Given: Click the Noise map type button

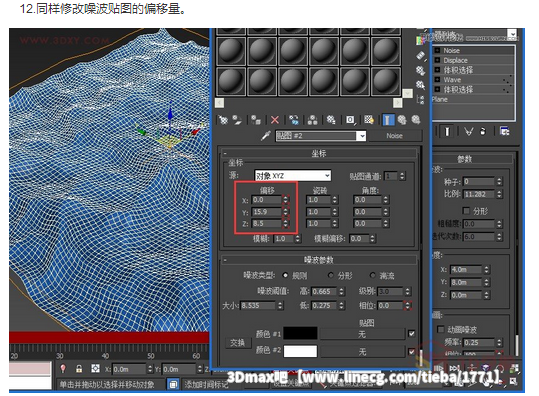Looking at the screenshot, I should coord(394,136).
